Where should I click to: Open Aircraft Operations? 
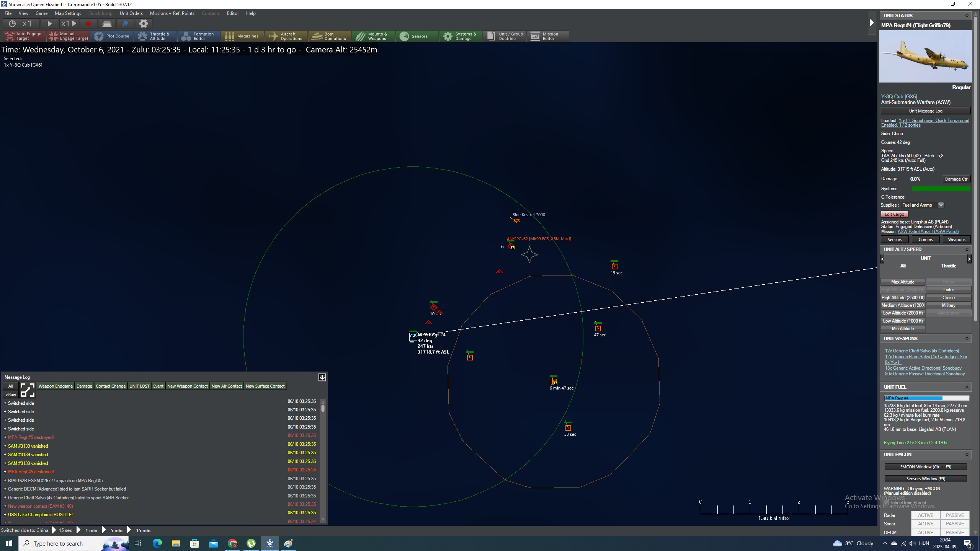286,36
